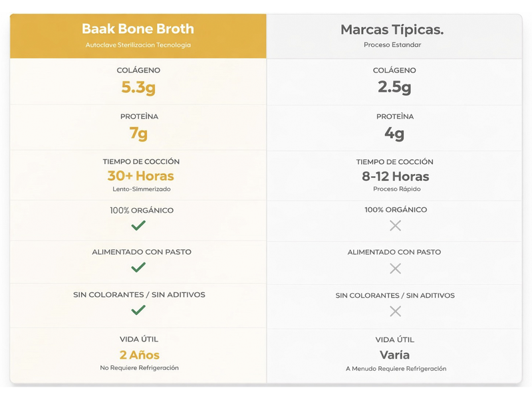Click the green checkmark under 100% Orgánico

click(138, 226)
